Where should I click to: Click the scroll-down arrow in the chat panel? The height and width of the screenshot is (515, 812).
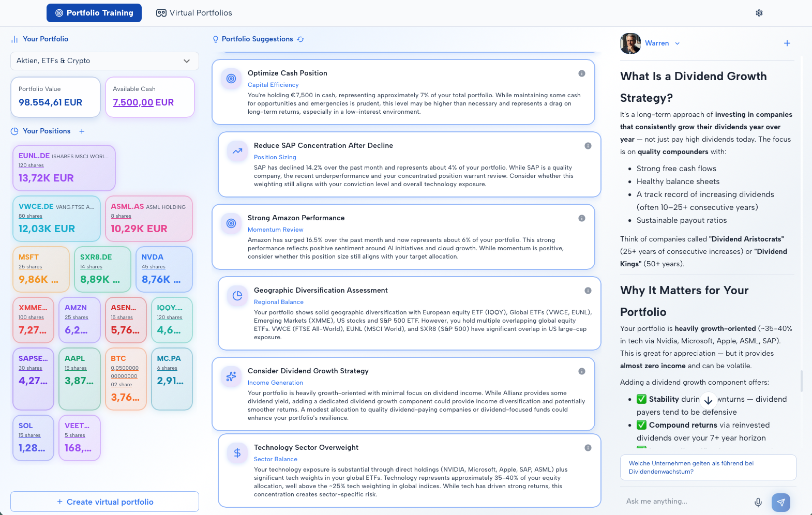coord(708,400)
